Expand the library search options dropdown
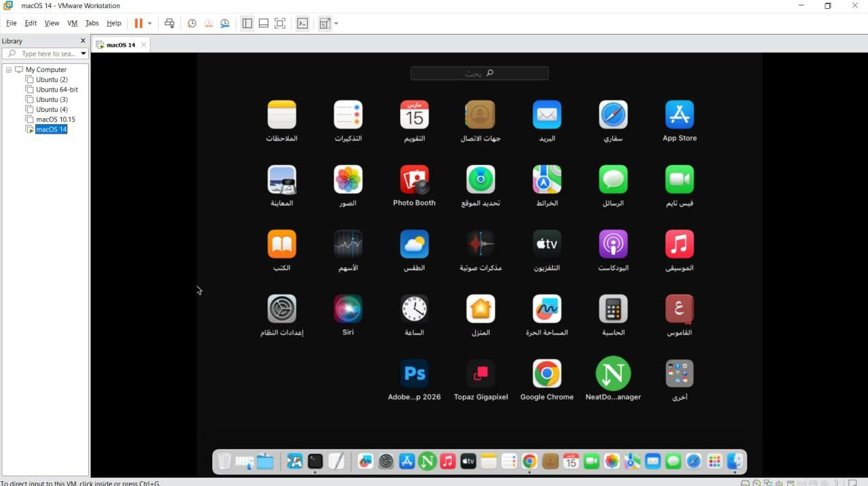The image size is (868, 486). coord(83,54)
